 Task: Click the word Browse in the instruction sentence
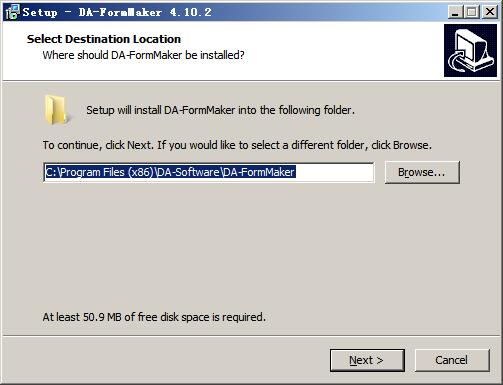coord(411,145)
